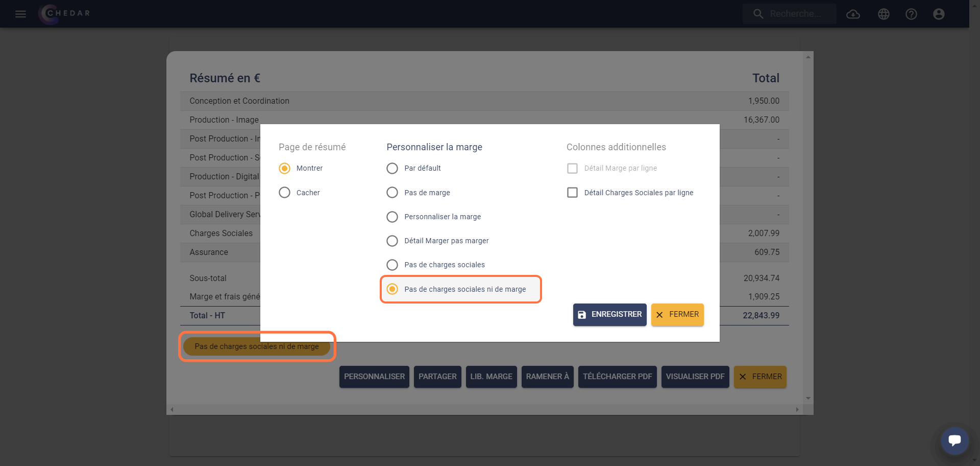This screenshot has width=980, height=466.
Task: Select the Par défault margin option
Action: pos(392,168)
